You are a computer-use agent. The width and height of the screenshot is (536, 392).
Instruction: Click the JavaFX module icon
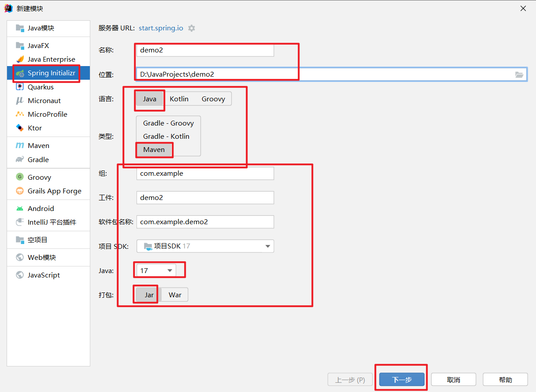(20, 46)
